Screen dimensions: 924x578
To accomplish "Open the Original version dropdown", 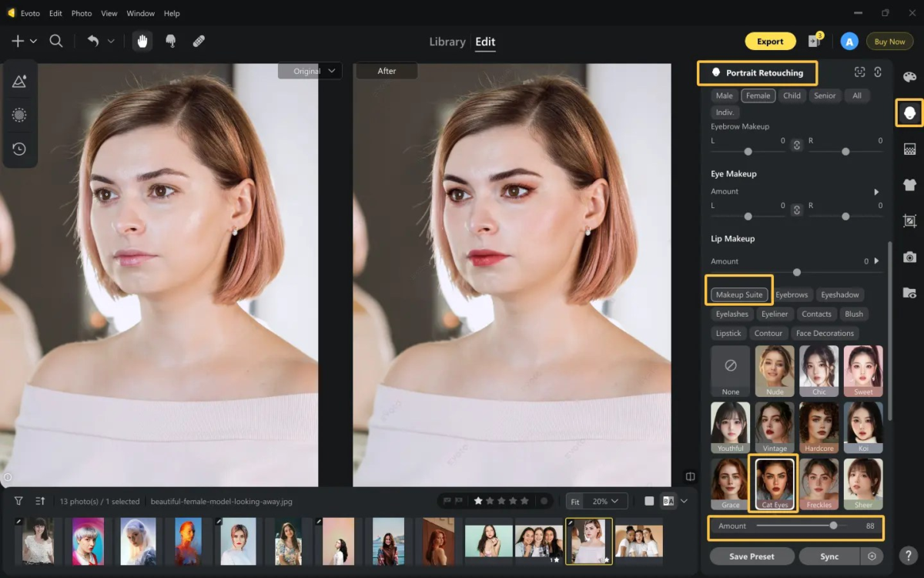I will tap(310, 71).
